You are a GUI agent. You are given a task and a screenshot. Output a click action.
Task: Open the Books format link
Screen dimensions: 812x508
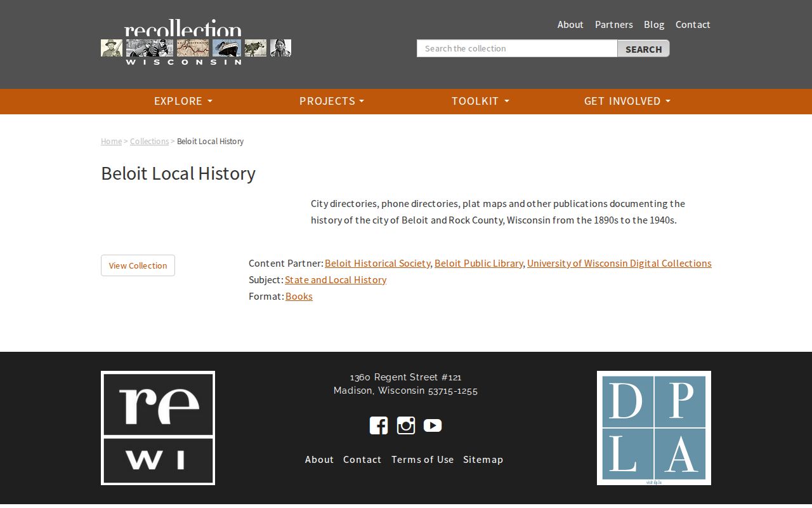[299, 296]
